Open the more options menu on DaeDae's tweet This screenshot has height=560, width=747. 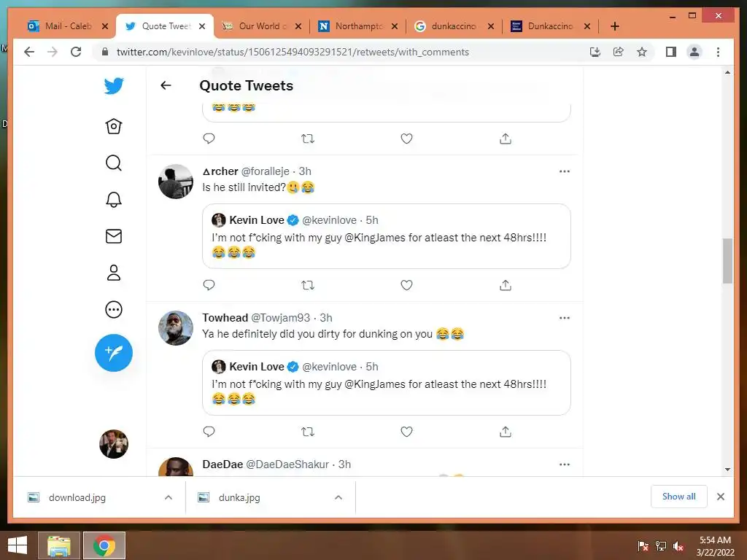point(565,464)
